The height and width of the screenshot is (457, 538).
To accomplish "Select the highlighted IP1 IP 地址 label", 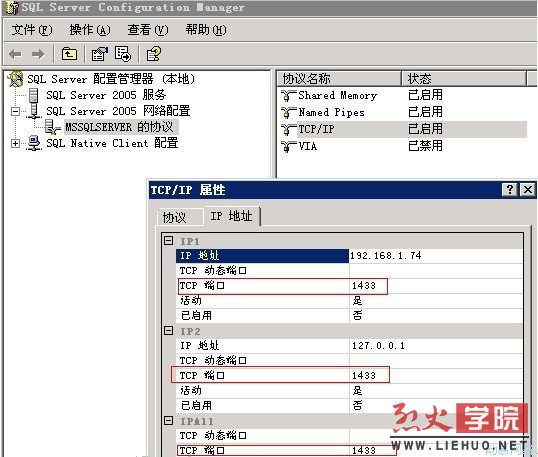I will click(262, 256).
